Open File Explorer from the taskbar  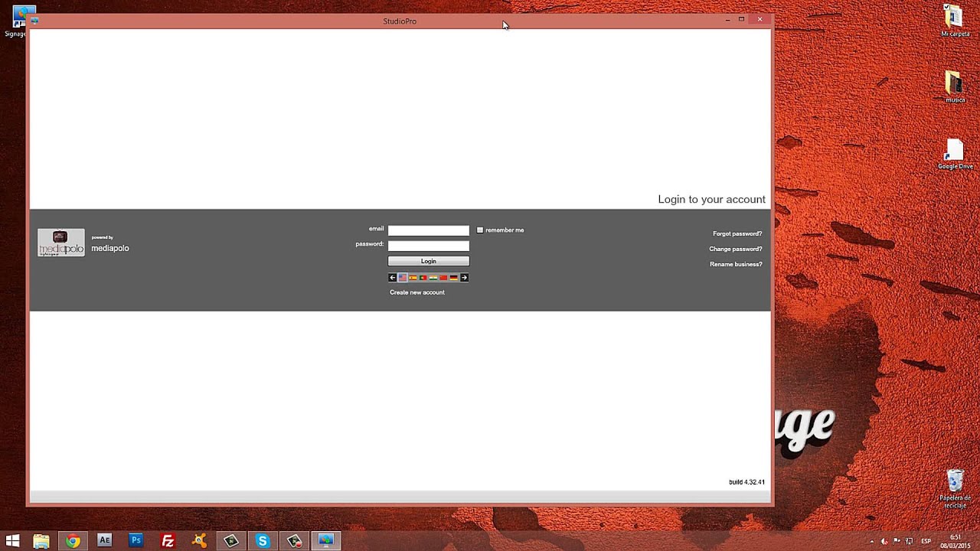tap(41, 541)
